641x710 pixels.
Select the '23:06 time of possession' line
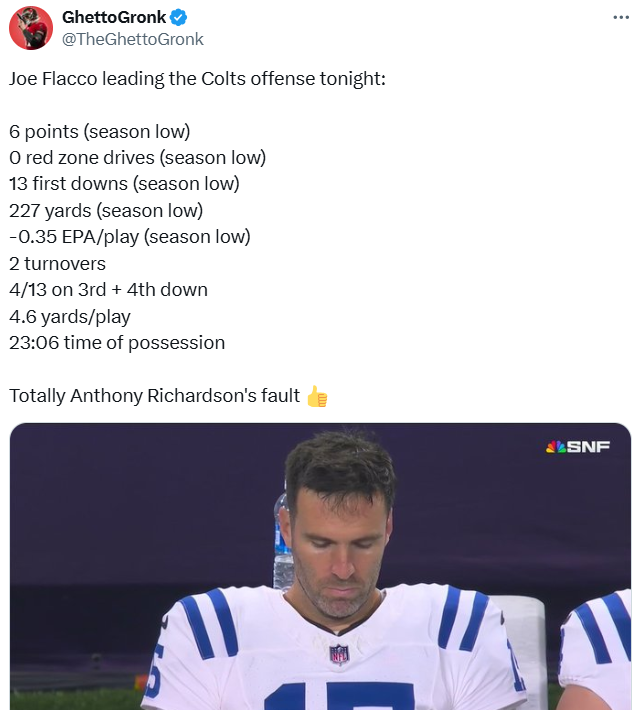117,343
